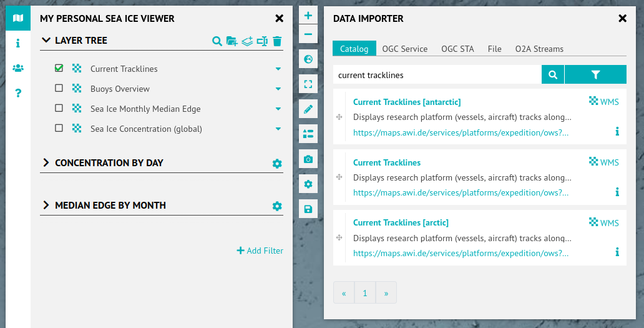Go to previous results page
Image resolution: width=644 pixels, height=328 pixels.
(344, 292)
